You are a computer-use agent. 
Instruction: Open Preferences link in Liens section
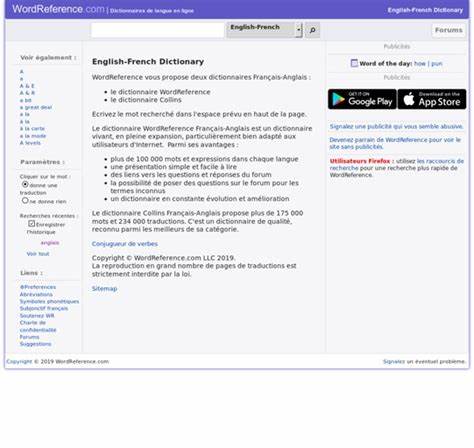point(38,287)
